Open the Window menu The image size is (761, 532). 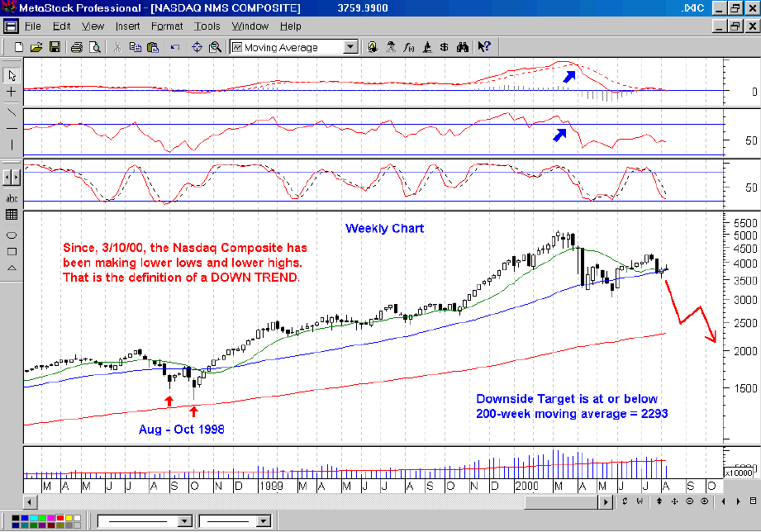pos(250,26)
